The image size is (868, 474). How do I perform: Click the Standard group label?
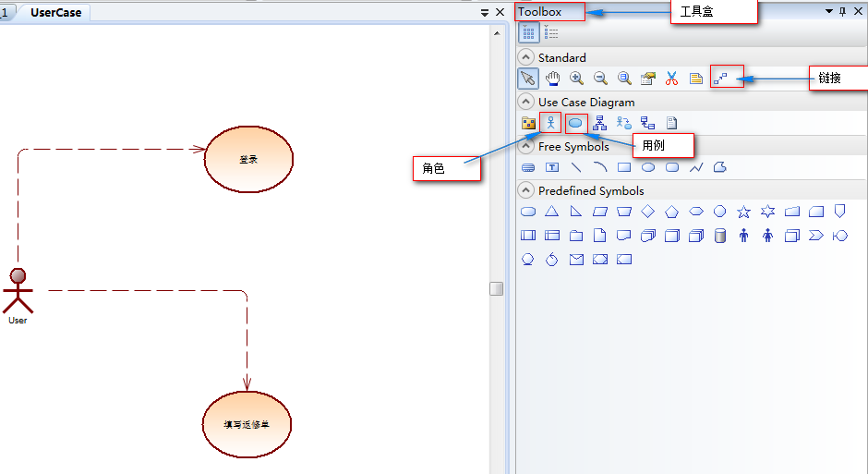561,57
